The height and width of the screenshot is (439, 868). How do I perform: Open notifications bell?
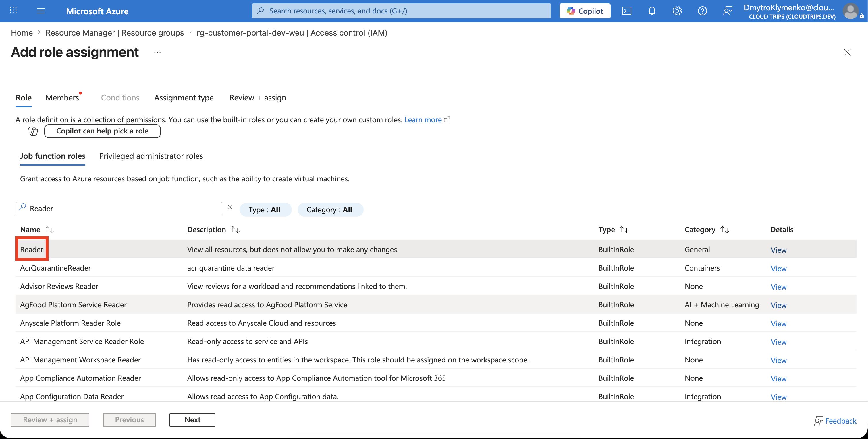pos(652,11)
